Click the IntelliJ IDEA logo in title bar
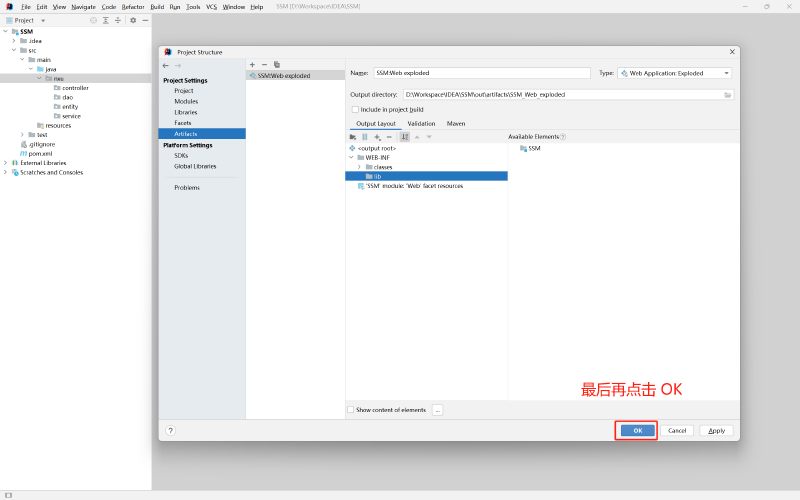Image resolution: width=800 pixels, height=500 pixels. (x=9, y=7)
